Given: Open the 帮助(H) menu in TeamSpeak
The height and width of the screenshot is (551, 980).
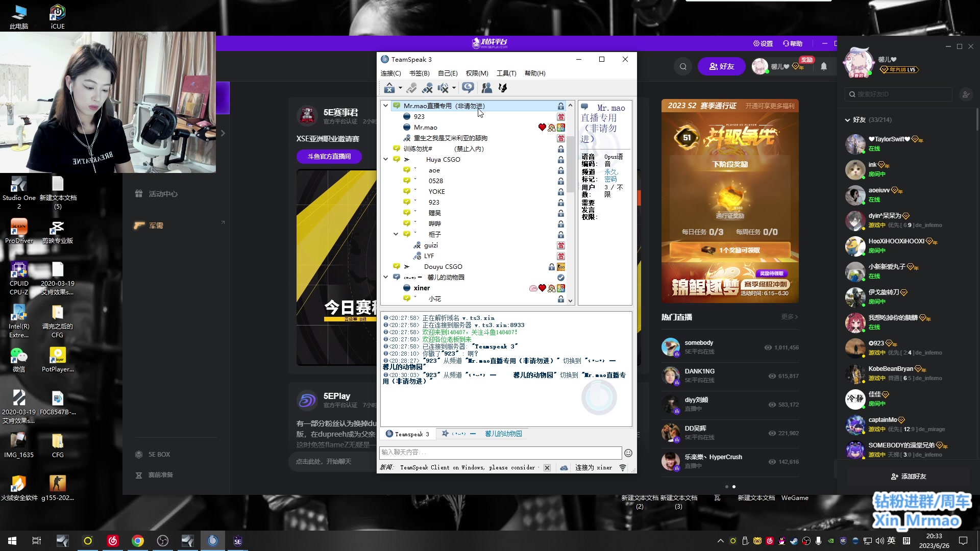Looking at the screenshot, I should pyautogui.click(x=535, y=73).
